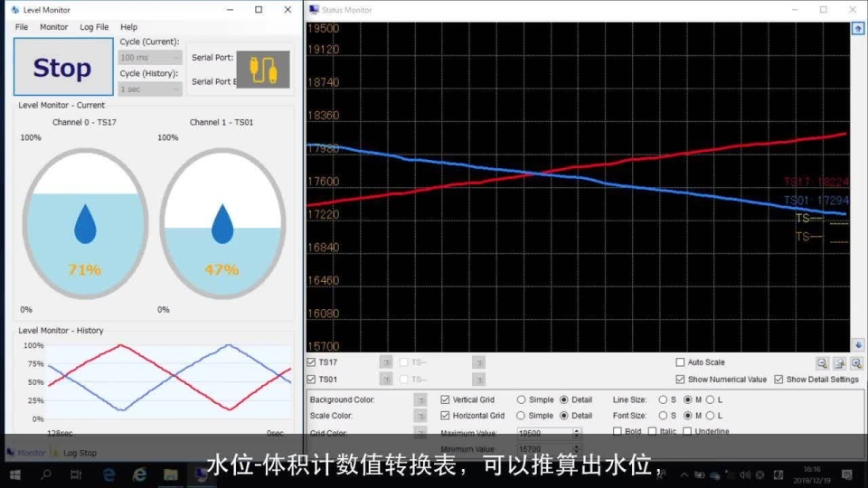Open the Windows Start menu

(x=15, y=474)
